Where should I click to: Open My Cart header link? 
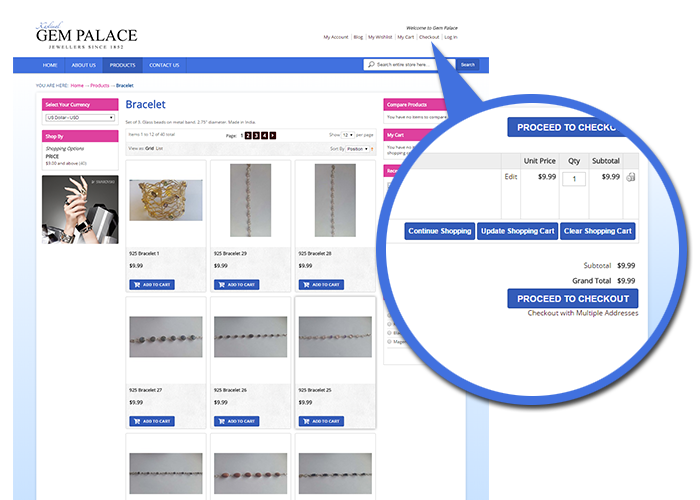point(406,37)
